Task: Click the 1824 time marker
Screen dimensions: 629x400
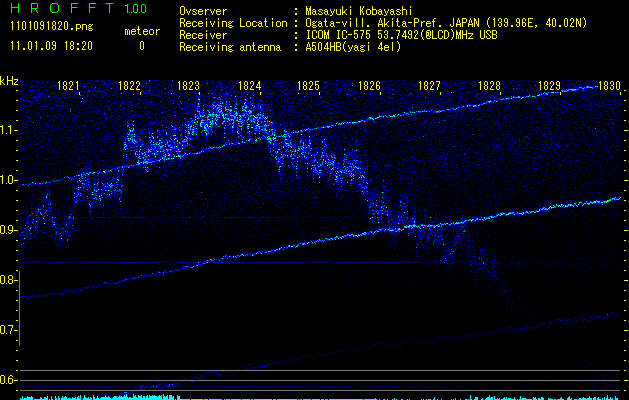Action: click(x=250, y=86)
